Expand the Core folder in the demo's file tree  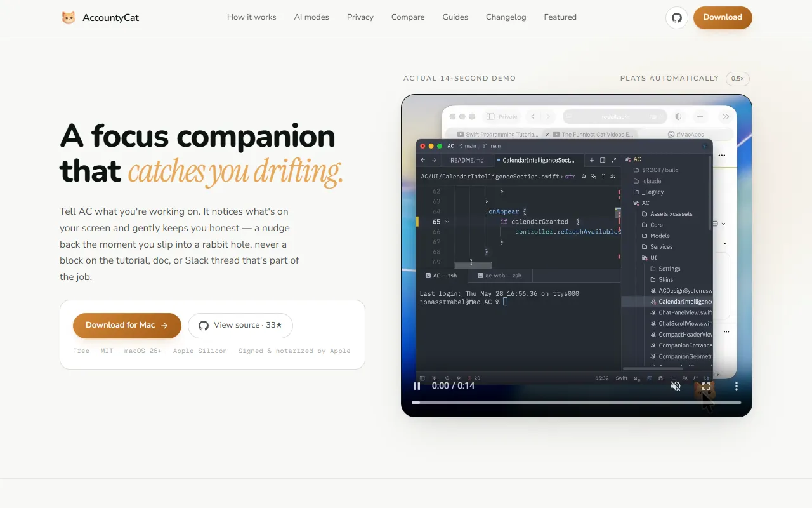(x=652, y=225)
